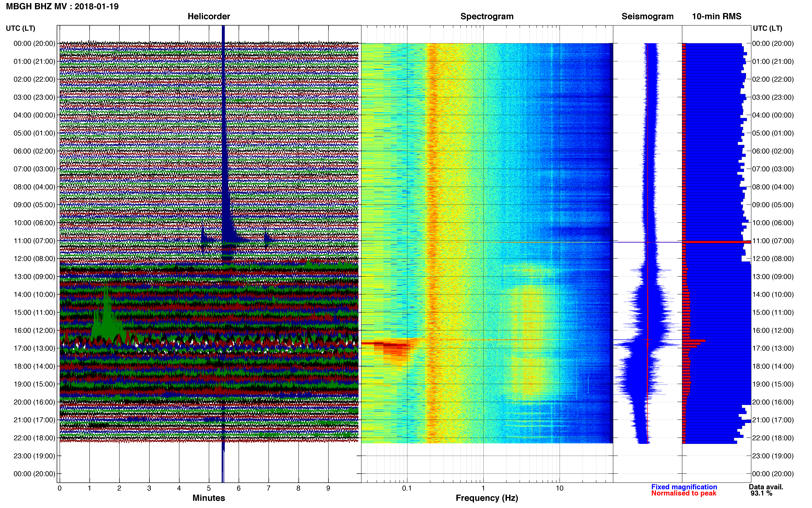
Task: Click the 'Minutes' x-axis label
Action: [209, 498]
